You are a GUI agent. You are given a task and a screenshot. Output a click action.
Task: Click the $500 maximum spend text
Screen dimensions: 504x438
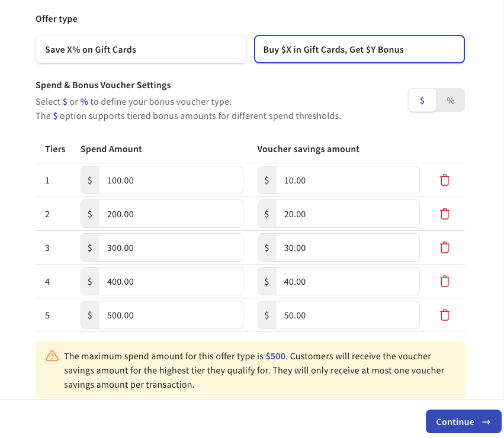tap(275, 356)
